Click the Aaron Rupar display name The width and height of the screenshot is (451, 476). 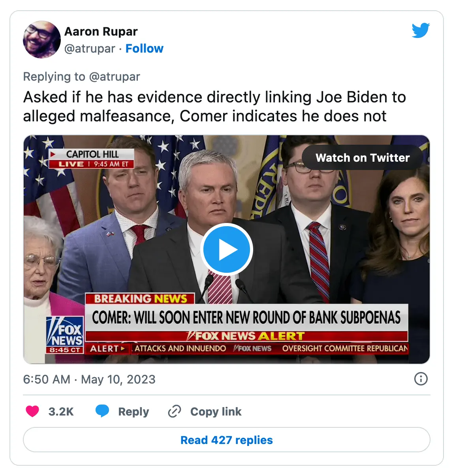tap(101, 31)
